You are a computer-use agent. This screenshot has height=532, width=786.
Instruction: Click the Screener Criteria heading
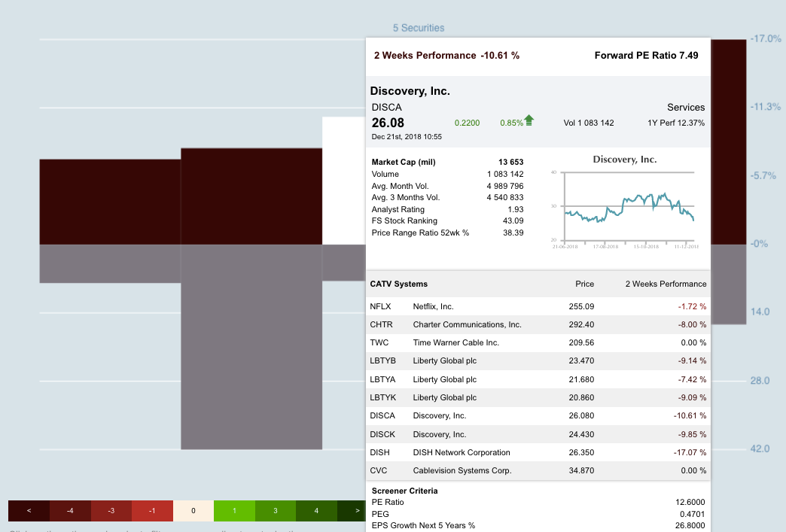pyautogui.click(x=404, y=491)
